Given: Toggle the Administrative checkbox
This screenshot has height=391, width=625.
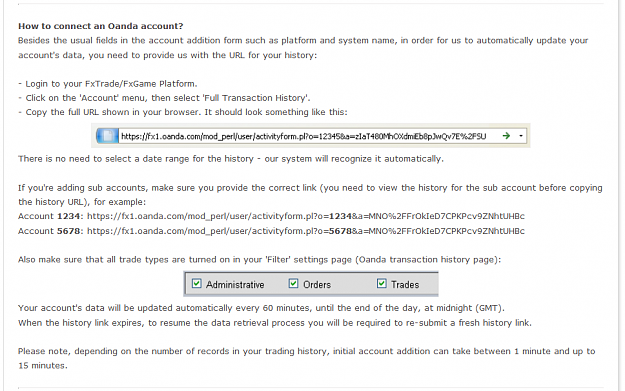Looking at the screenshot, I should pyautogui.click(x=197, y=283).
